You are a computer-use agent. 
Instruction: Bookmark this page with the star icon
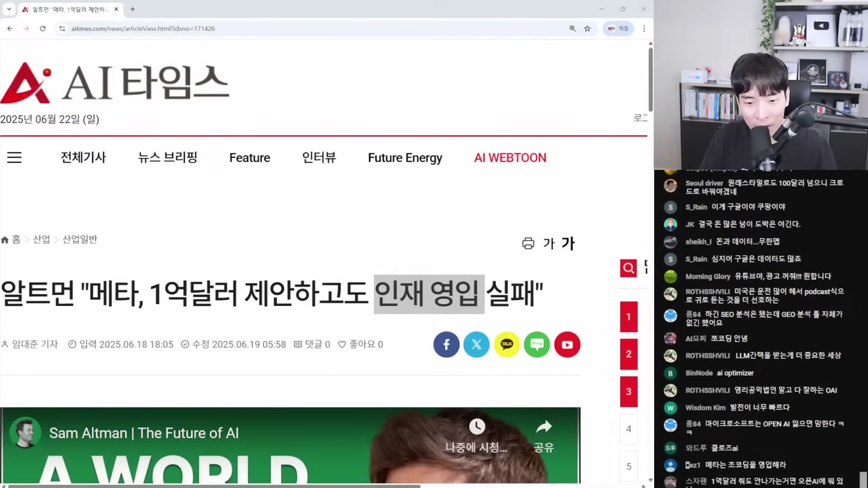tap(587, 28)
